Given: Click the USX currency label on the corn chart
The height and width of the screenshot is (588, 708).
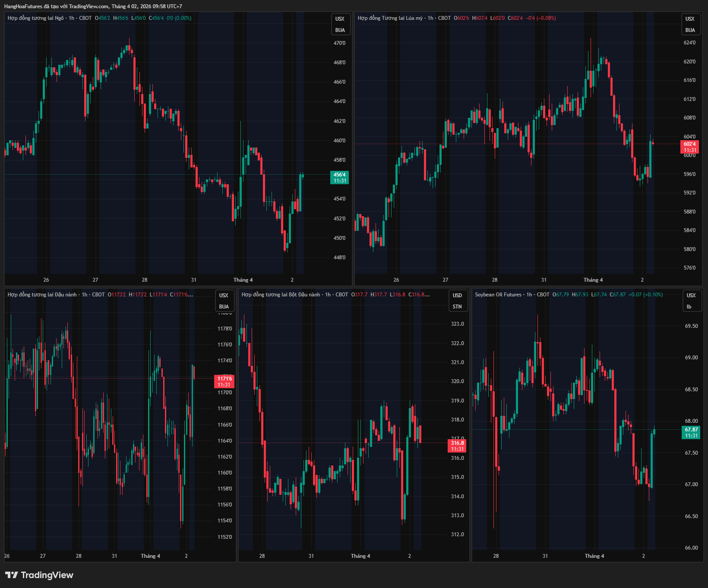Looking at the screenshot, I should 340,19.
